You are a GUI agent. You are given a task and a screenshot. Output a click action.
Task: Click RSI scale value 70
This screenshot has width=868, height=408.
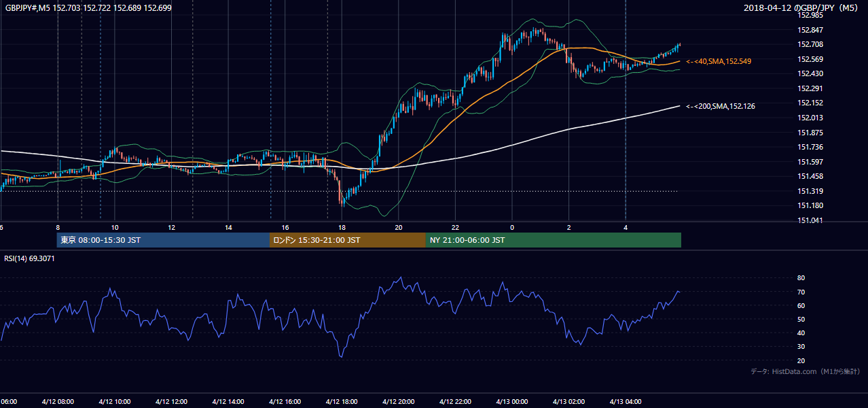point(801,292)
